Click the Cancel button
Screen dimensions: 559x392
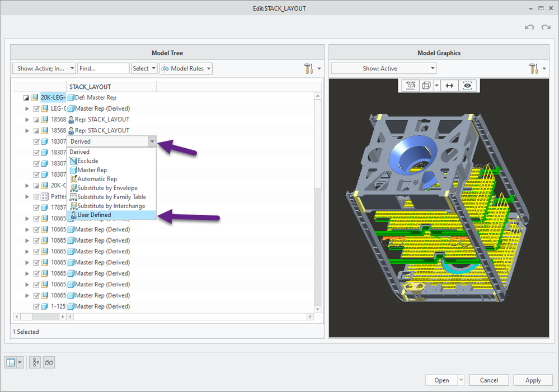pos(488,380)
